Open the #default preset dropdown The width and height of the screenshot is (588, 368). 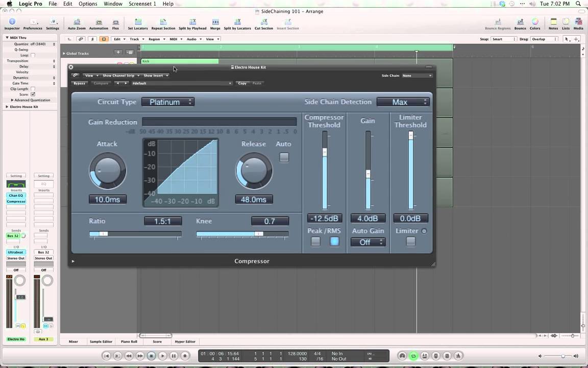point(182,83)
